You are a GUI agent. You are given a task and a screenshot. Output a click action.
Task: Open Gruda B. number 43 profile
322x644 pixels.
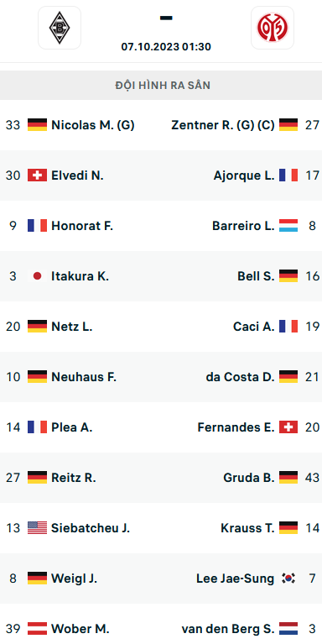tap(248, 477)
